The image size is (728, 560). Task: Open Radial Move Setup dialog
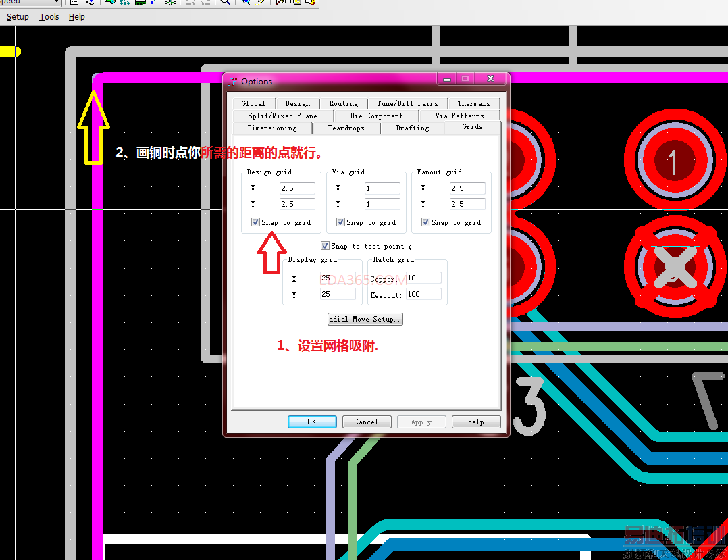coord(365,319)
